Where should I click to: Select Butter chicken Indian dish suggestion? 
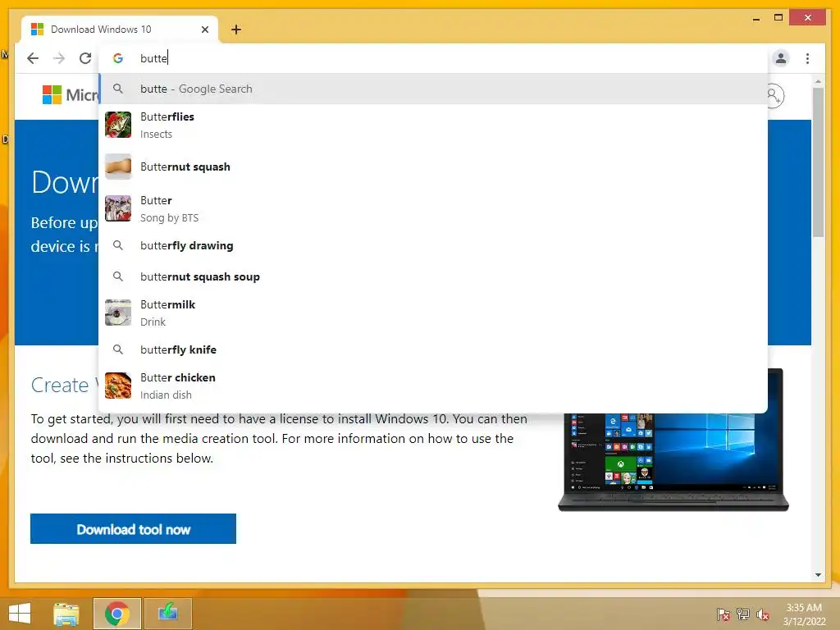pyautogui.click(x=433, y=386)
